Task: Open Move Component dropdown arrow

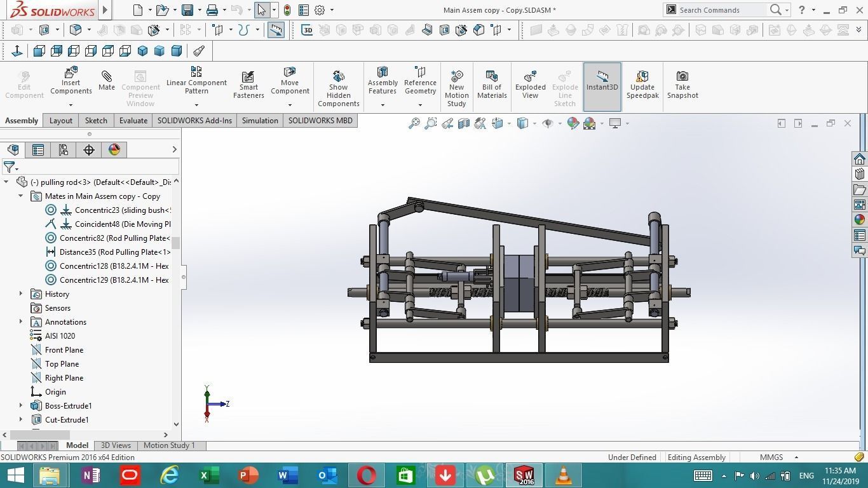Action: tap(290, 105)
